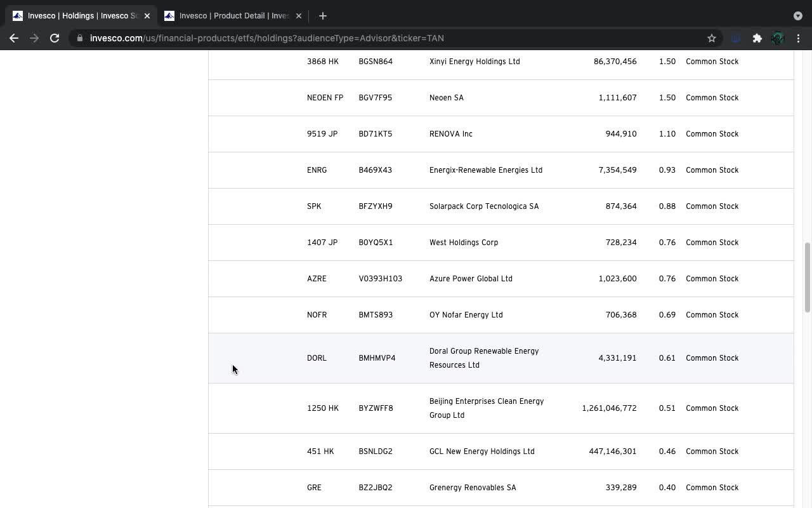812x508 pixels.
Task: Click Common Stock in Neoen row
Action: (x=712, y=98)
